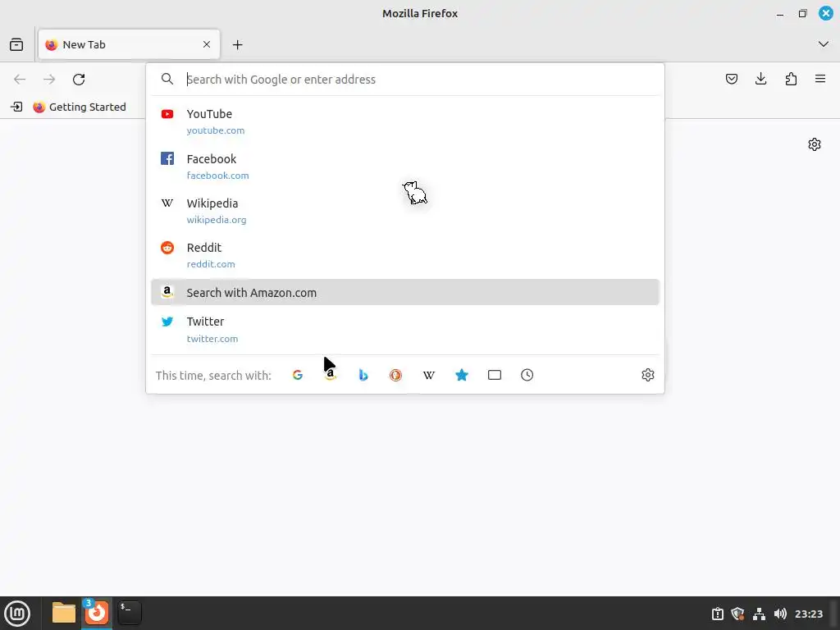This screenshot has width=840, height=630.
Task: Expand the List all tabs chevron
Action: click(x=824, y=44)
